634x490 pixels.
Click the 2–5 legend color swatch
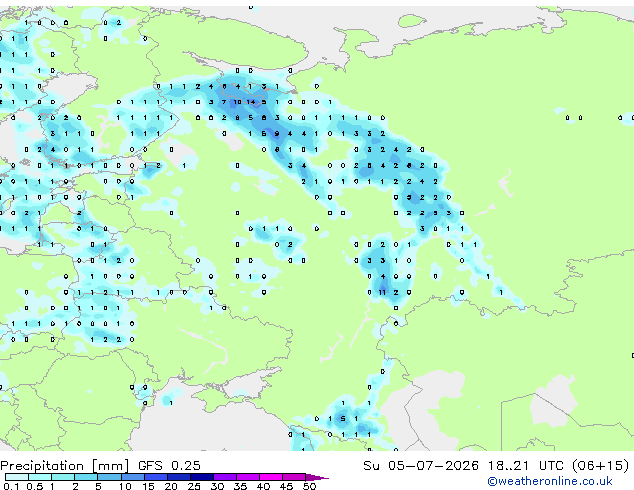pyautogui.click(x=86, y=477)
